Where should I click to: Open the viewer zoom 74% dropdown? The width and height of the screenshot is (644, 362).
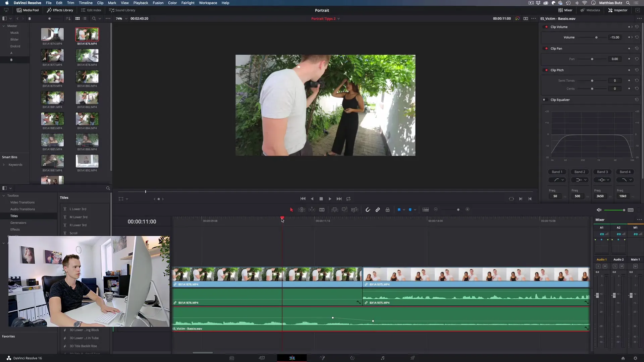[121, 19]
